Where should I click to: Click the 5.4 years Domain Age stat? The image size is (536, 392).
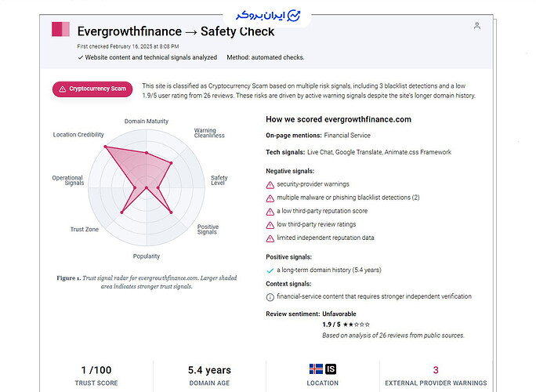(x=209, y=370)
